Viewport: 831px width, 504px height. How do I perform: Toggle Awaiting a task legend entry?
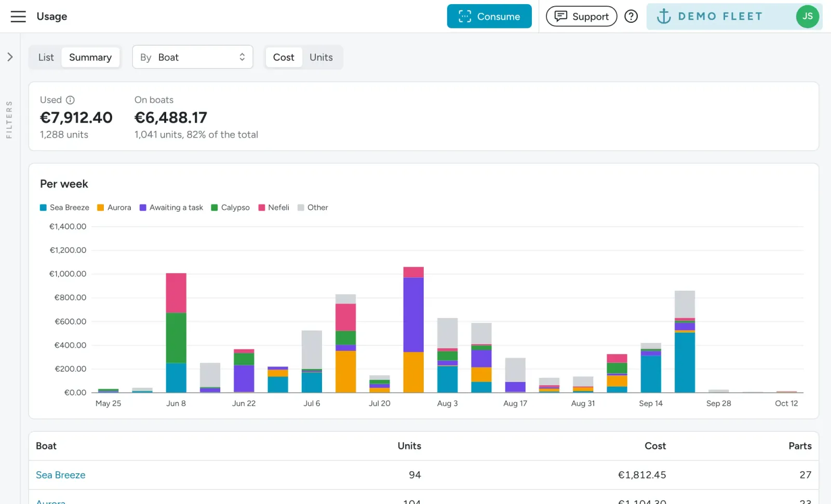click(171, 208)
